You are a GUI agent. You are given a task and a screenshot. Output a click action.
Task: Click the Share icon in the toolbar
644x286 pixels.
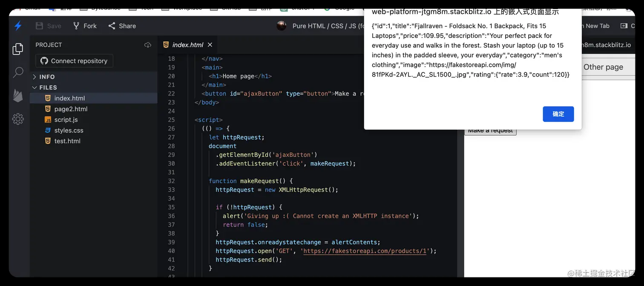pos(112,26)
